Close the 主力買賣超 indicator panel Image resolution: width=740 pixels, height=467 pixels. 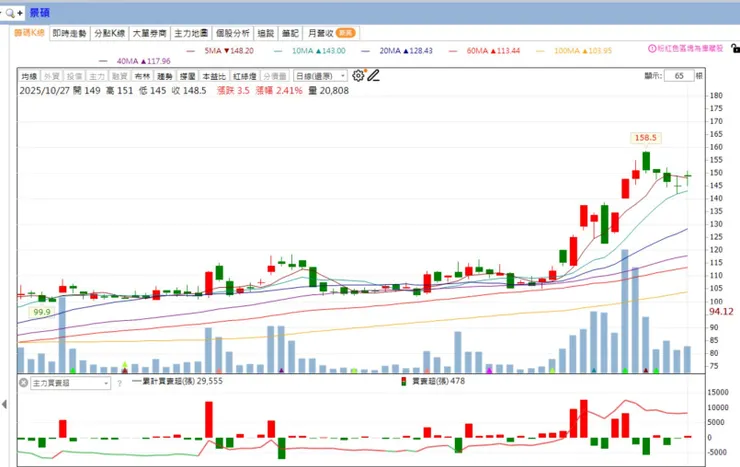pyautogui.click(x=24, y=383)
